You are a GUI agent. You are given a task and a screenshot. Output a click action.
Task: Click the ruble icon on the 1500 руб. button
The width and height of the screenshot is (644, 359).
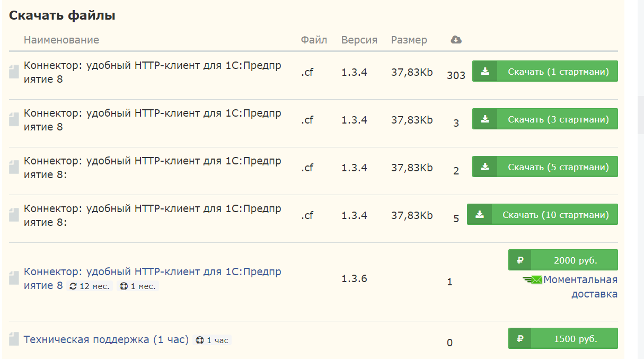coord(520,339)
